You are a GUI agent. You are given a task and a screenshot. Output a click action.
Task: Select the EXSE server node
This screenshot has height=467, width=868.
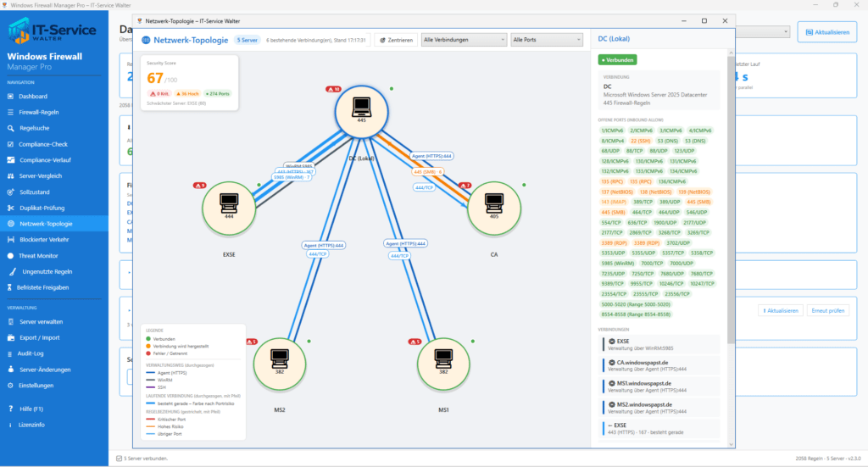(x=229, y=208)
